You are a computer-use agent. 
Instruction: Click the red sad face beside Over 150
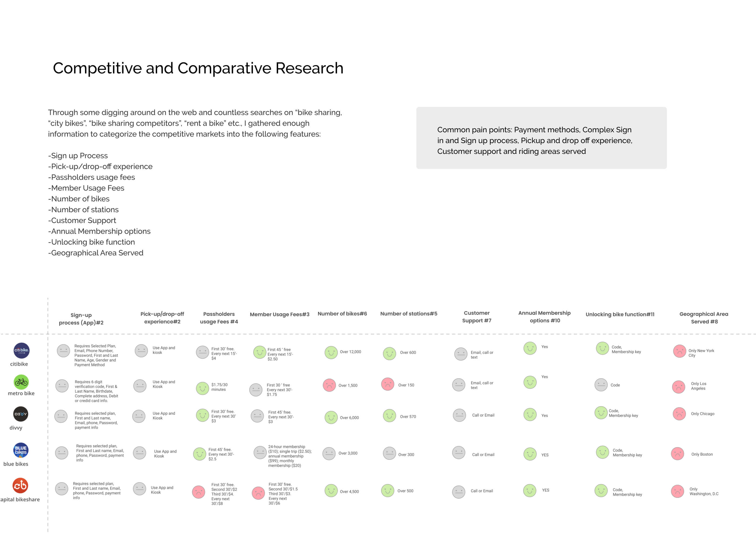point(387,384)
